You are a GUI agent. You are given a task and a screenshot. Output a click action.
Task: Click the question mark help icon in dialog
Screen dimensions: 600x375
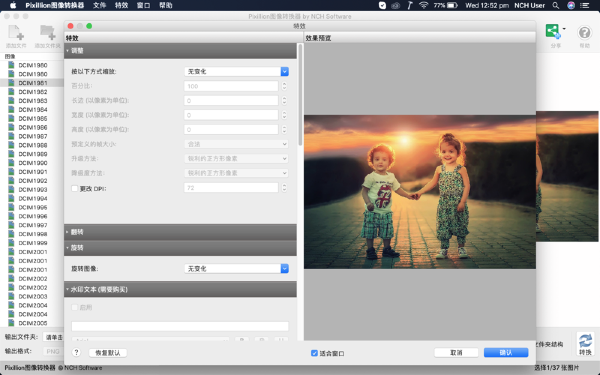tap(76, 352)
